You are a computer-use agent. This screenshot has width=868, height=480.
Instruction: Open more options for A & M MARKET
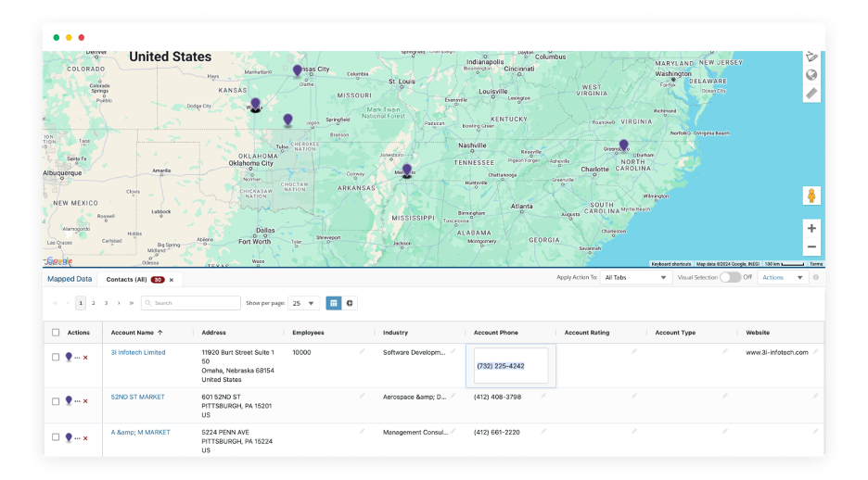[77, 438]
